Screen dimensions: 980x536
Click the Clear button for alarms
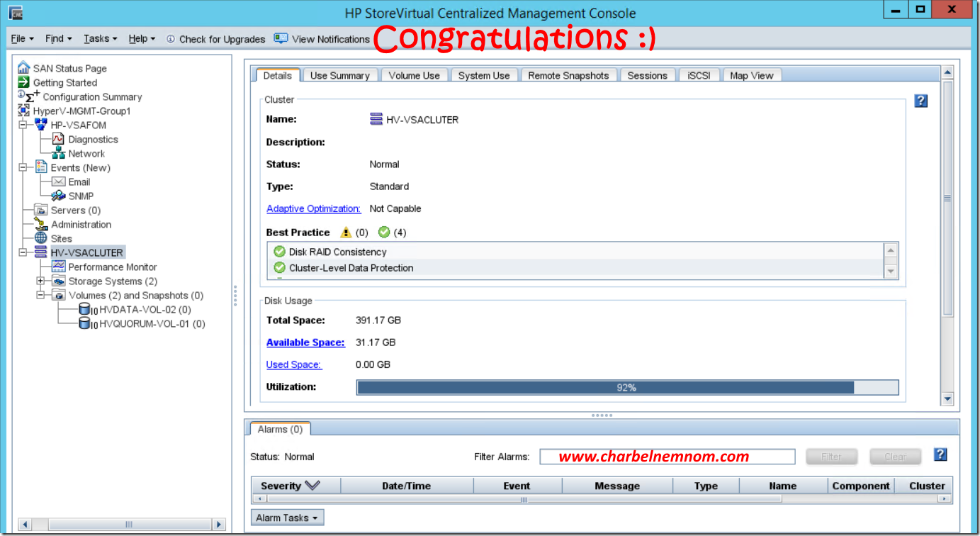point(896,457)
